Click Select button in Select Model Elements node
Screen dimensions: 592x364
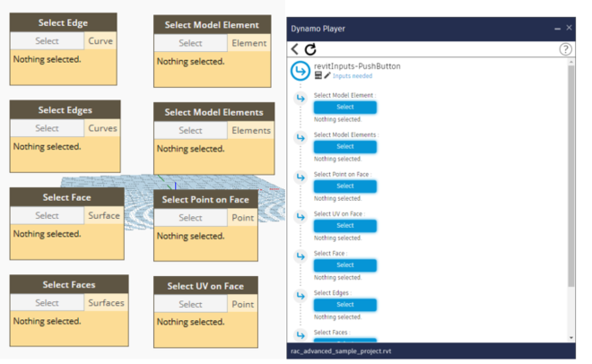click(190, 131)
